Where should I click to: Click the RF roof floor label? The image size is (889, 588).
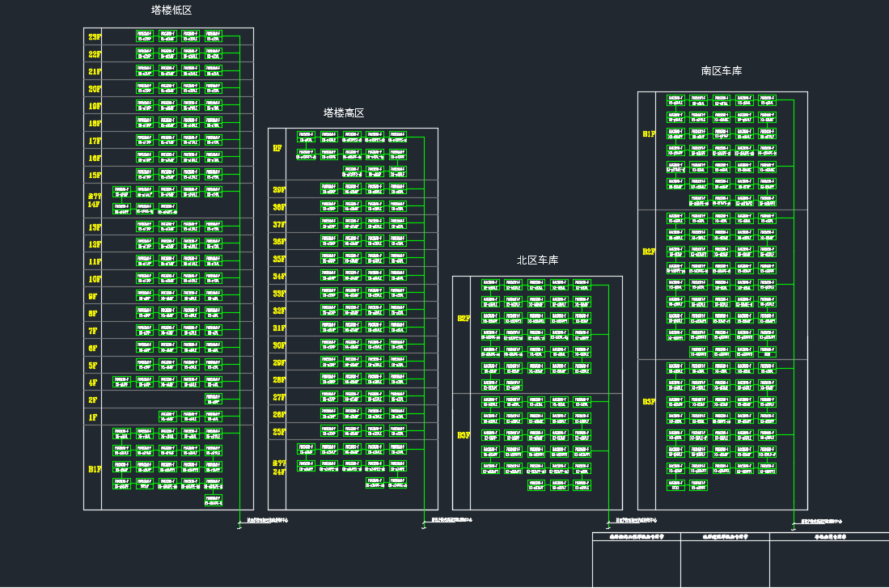(x=277, y=149)
